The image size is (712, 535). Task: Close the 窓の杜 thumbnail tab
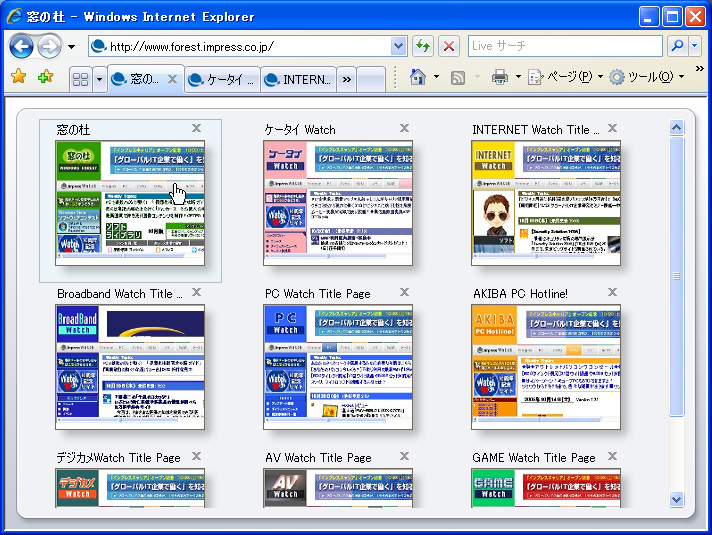196,128
